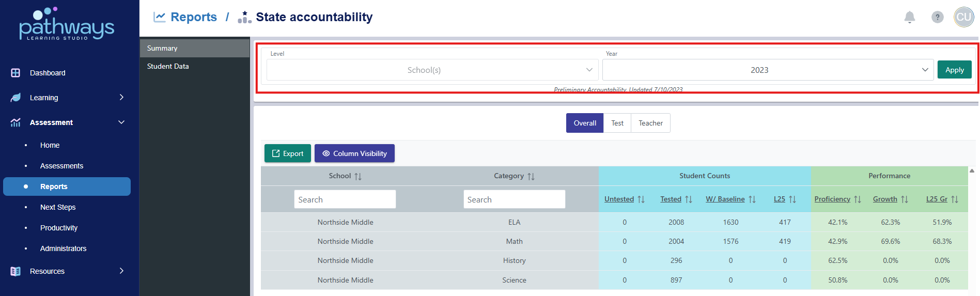
Task: Click the Math category cell
Action: 515,241
